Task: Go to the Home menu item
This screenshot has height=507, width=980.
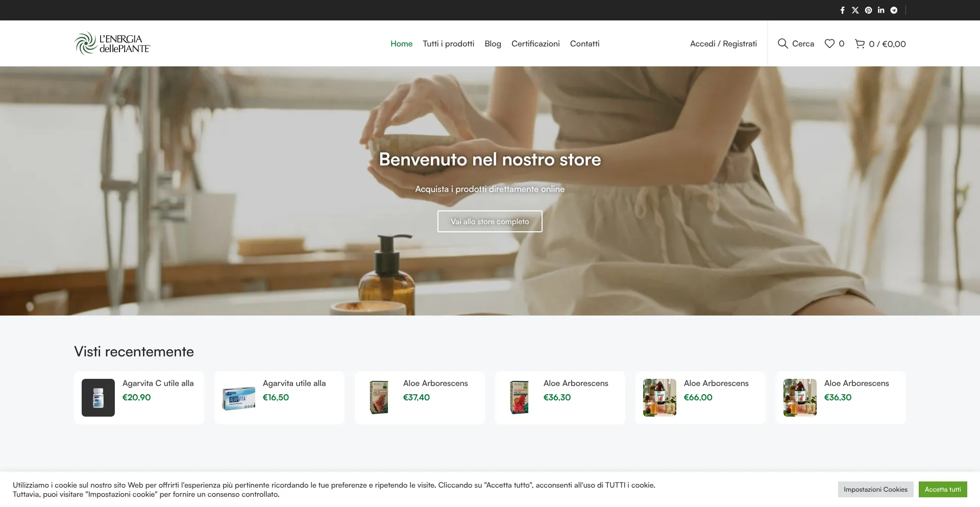Action: tap(401, 43)
